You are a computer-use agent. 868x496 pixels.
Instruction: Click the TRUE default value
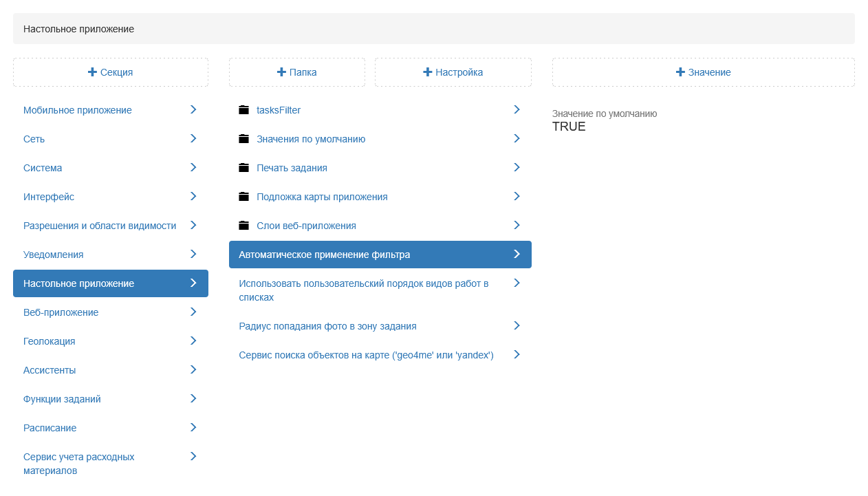click(x=569, y=127)
